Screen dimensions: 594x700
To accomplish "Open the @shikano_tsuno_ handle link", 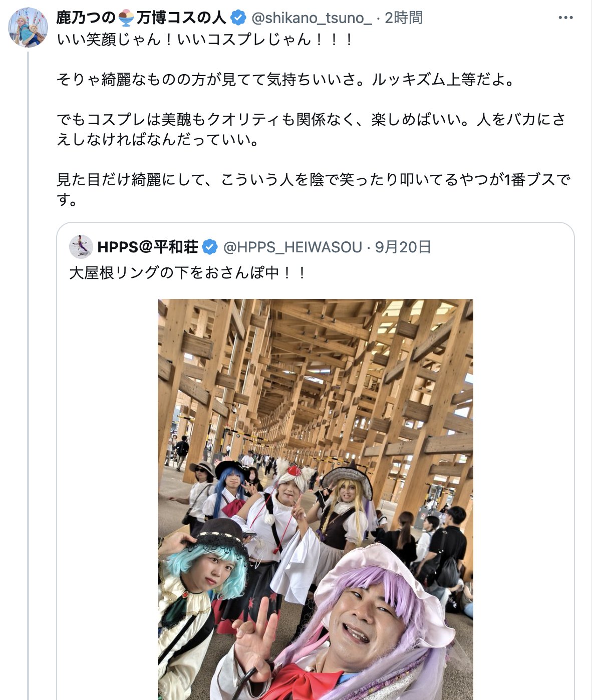I will [311, 18].
